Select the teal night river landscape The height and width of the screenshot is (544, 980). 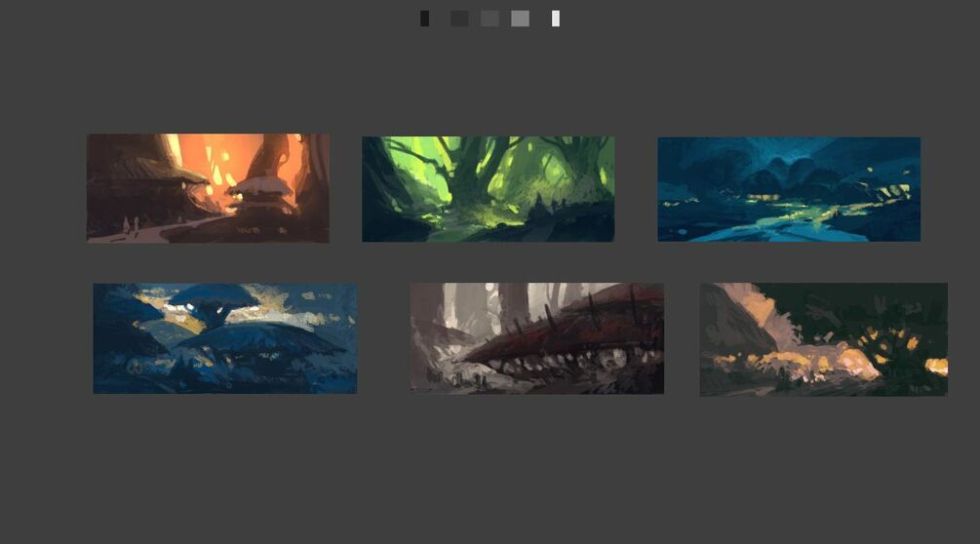click(789, 189)
